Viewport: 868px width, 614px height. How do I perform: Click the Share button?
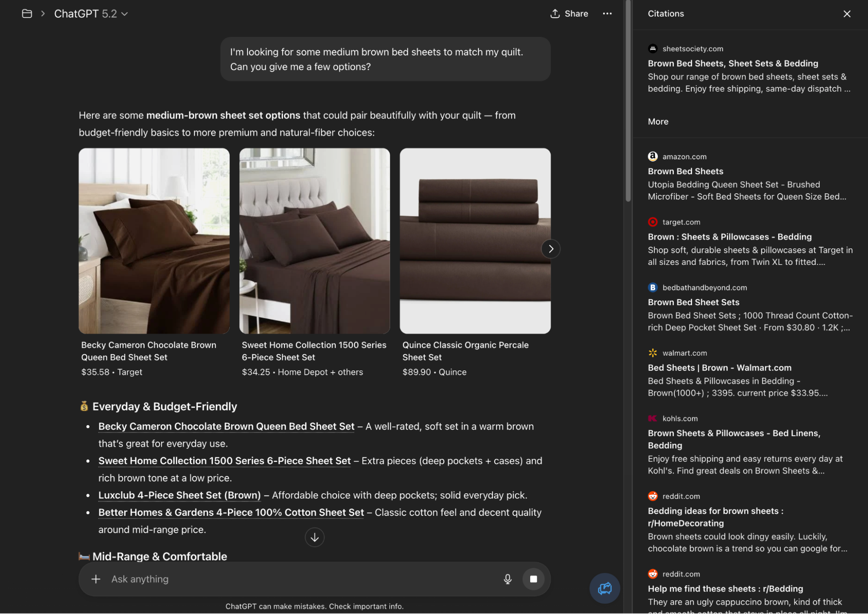pyautogui.click(x=569, y=13)
